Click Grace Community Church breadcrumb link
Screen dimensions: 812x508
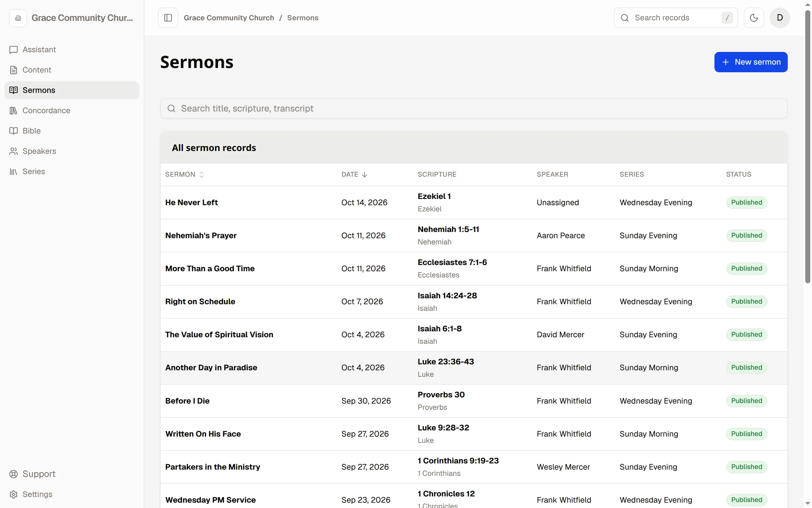coord(229,18)
